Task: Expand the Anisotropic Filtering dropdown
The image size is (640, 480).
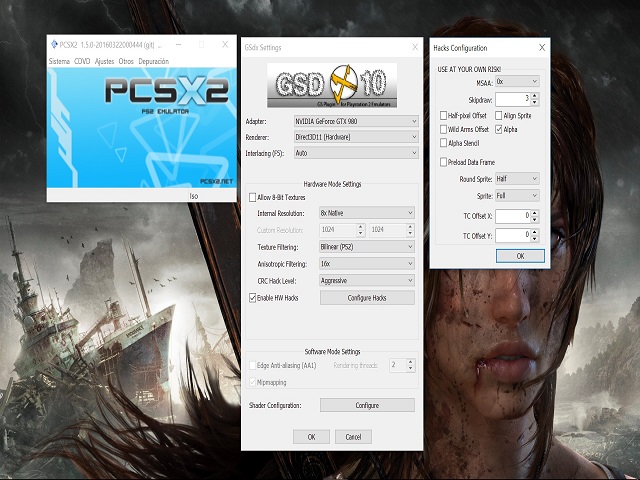Action: (367, 264)
